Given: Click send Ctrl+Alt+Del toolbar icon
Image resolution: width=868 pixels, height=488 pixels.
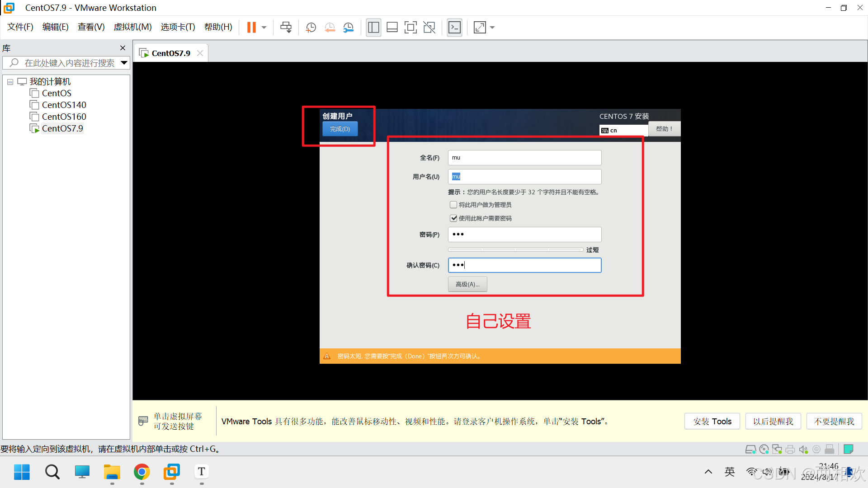Looking at the screenshot, I should 286,28.
